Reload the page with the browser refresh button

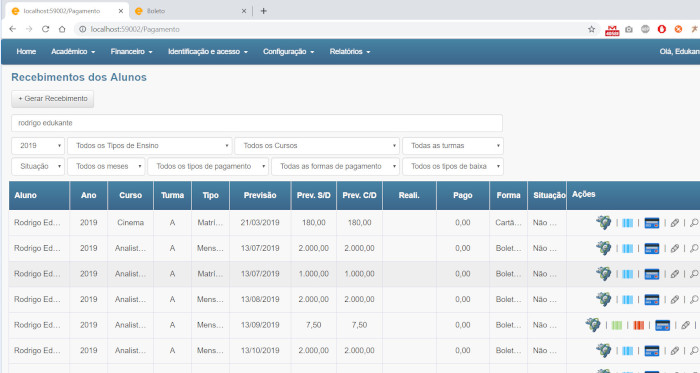pos(45,29)
